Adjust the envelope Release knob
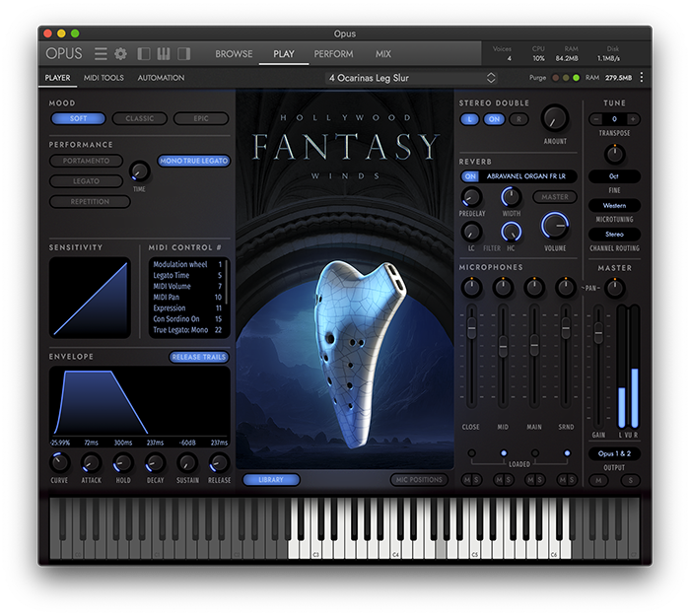Screen dimensions: 690x616 point(219,462)
